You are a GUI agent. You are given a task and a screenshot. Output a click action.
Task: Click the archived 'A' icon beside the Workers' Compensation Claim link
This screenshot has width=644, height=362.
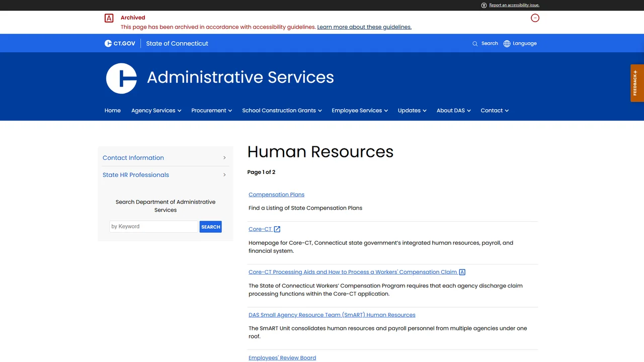click(462, 272)
